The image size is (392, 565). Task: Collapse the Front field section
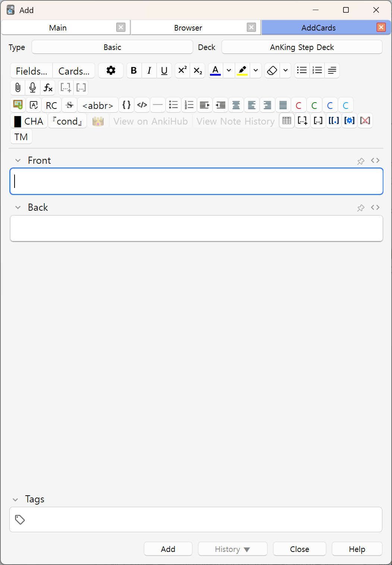coord(18,161)
